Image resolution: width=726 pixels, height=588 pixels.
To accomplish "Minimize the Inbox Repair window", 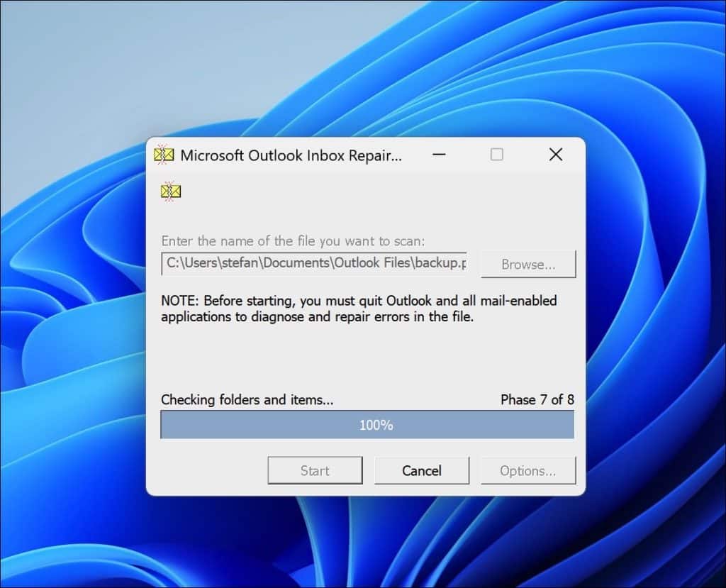I will pos(440,155).
